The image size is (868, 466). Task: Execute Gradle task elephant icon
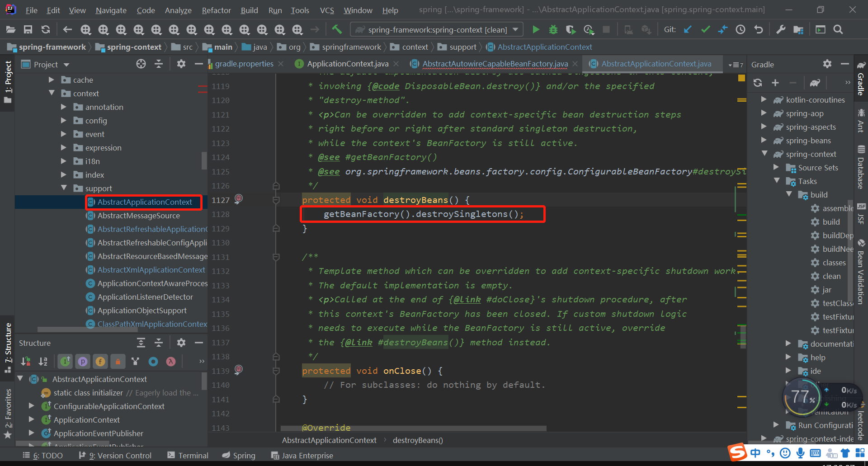click(815, 83)
